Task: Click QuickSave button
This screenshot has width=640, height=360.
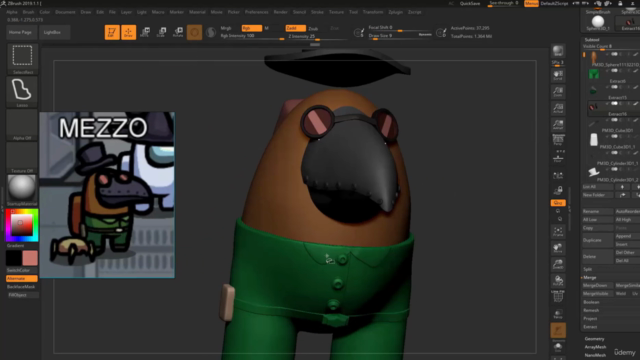Action: point(470,4)
